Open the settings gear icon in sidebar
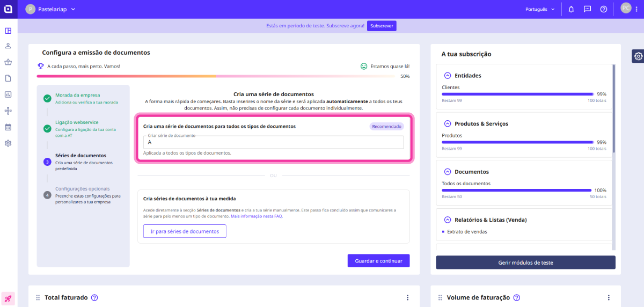The width and height of the screenshot is (644, 307). (8, 143)
